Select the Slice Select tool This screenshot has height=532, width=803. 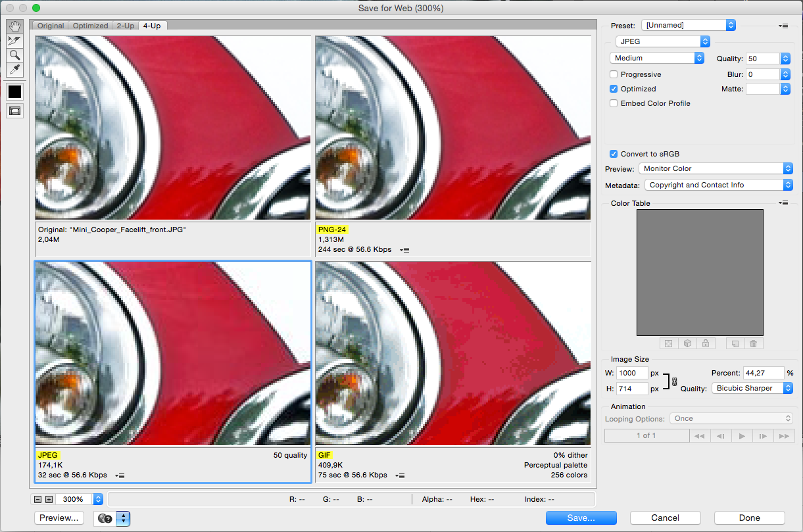pos(14,41)
